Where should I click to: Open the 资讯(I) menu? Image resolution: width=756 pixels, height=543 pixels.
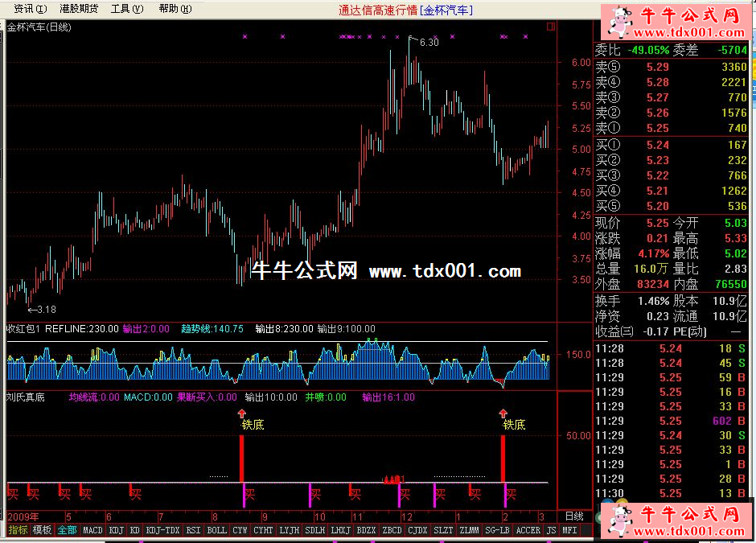[31, 9]
